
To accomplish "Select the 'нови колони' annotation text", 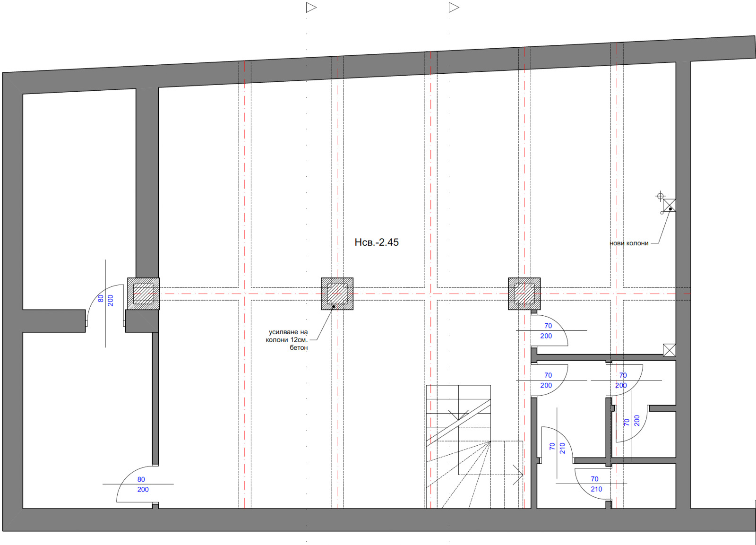I will point(629,243).
